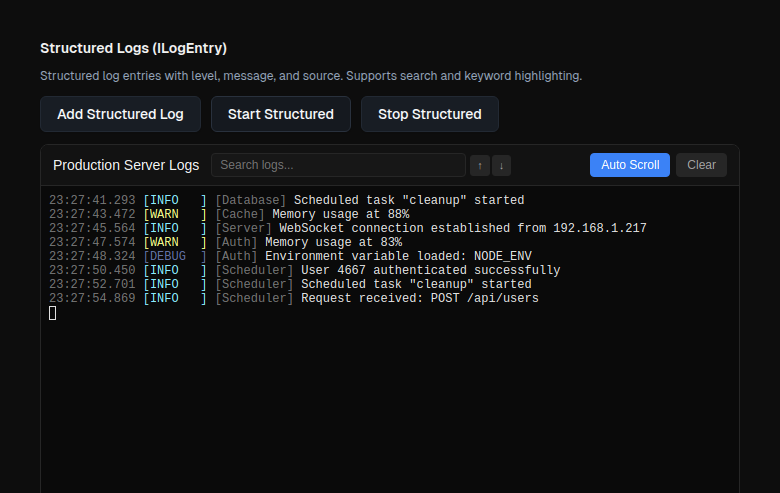Click the Database cleanup task started entry
780x493 pixels.
coord(408,200)
